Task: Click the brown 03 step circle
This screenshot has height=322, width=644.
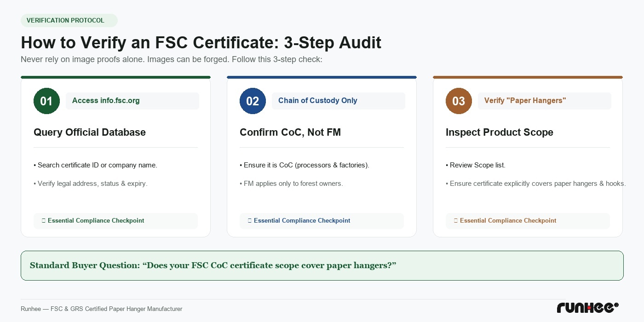Action: [459, 101]
